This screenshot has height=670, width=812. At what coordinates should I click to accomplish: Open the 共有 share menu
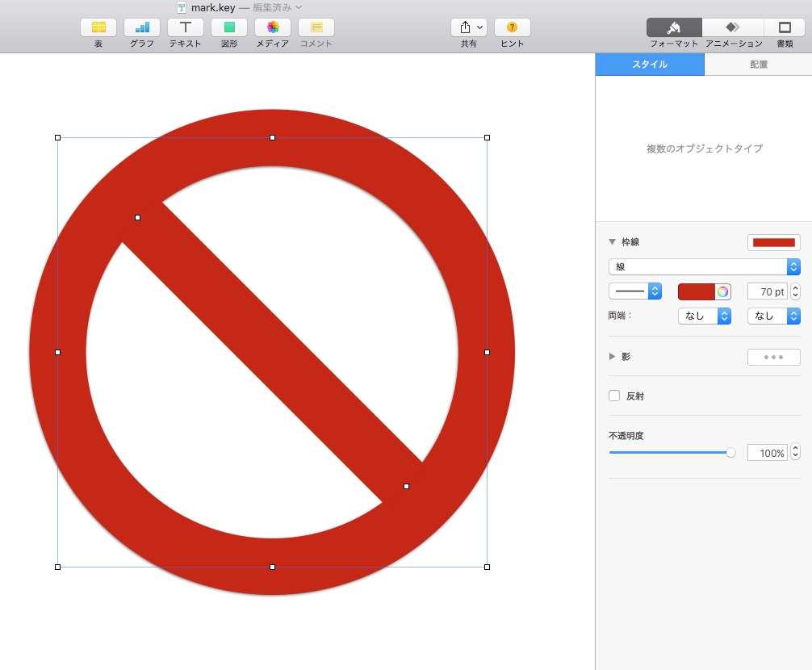click(x=469, y=27)
